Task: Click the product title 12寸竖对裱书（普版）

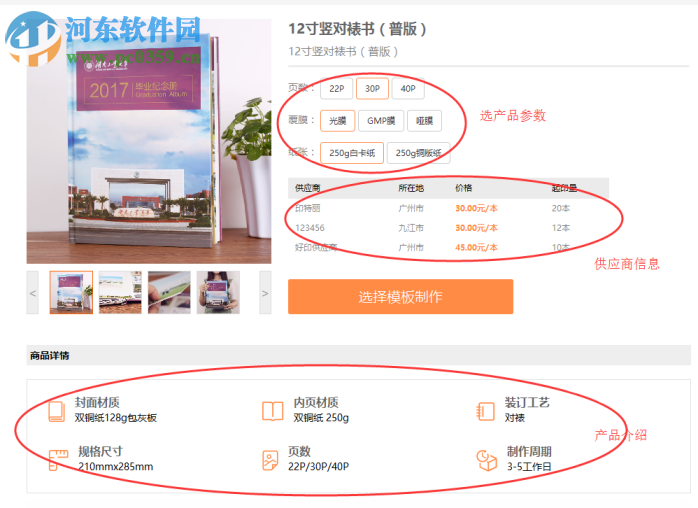Action: tap(357, 29)
